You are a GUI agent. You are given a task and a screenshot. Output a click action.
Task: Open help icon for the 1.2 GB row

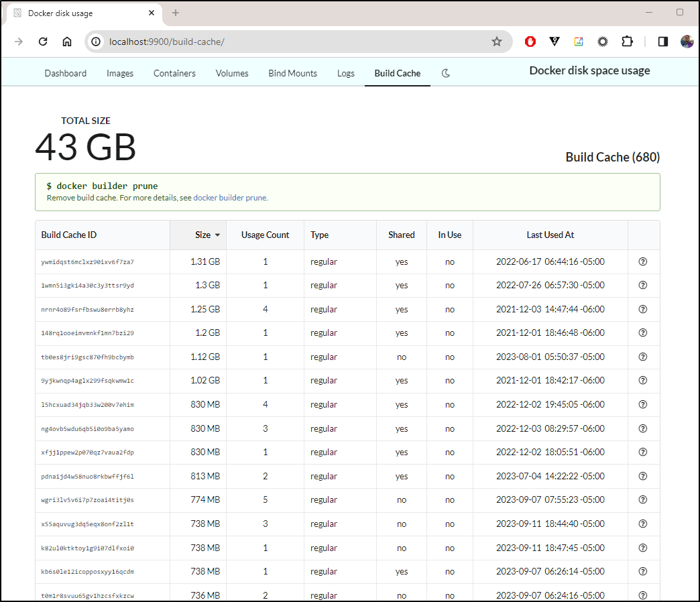[643, 333]
